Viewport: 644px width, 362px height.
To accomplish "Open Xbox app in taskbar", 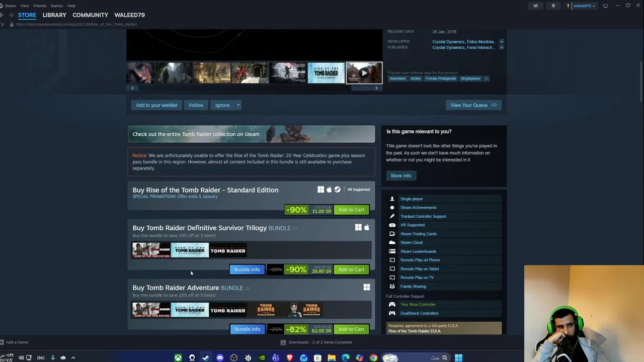I will point(178,358).
